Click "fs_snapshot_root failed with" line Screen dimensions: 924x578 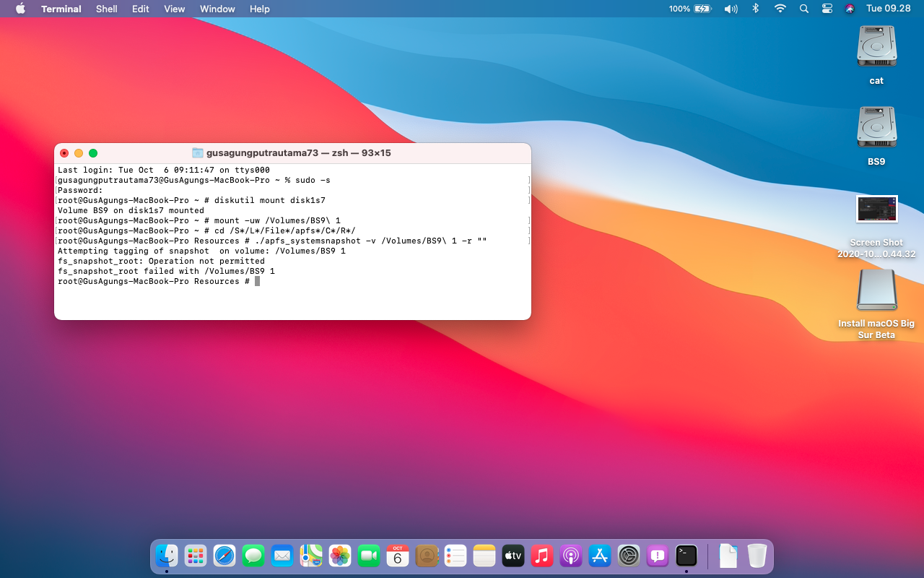click(x=166, y=271)
